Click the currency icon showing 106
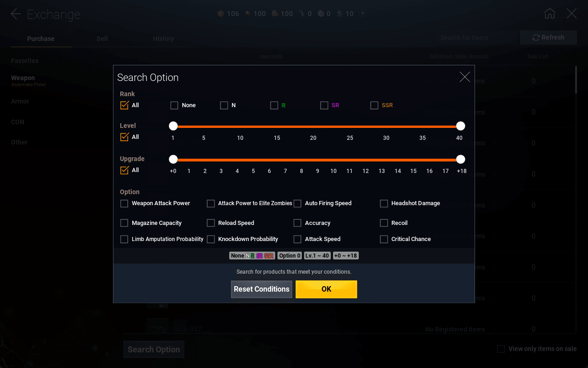The width and height of the screenshot is (588, 368). [x=221, y=14]
